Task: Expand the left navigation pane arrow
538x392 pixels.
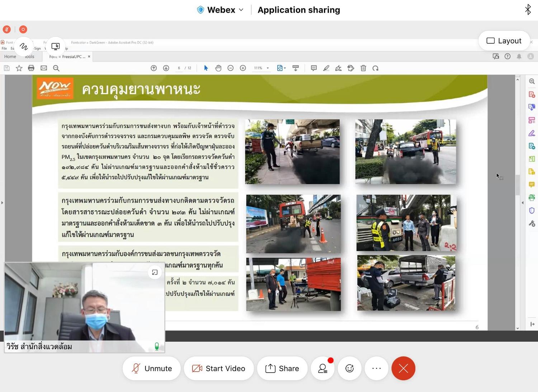Action: point(2,203)
